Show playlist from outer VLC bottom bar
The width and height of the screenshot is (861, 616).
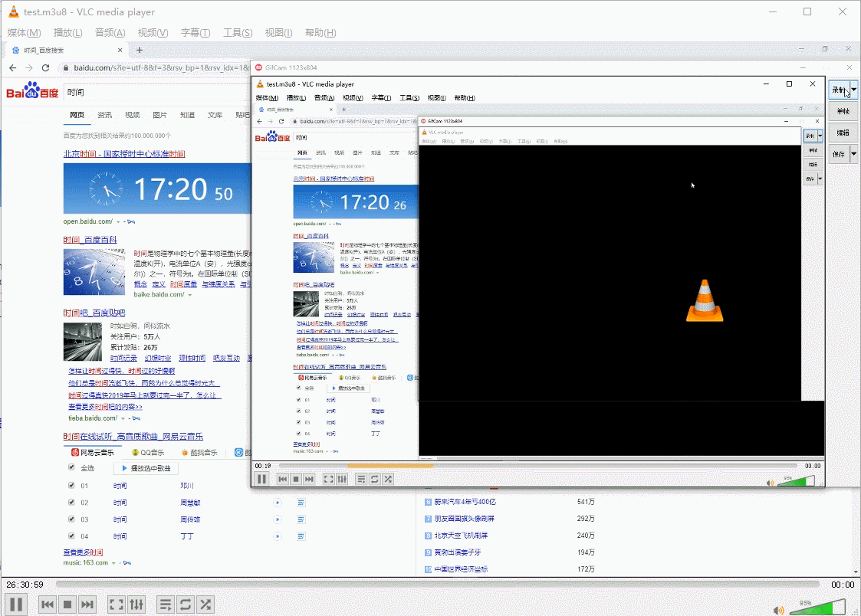(166, 605)
